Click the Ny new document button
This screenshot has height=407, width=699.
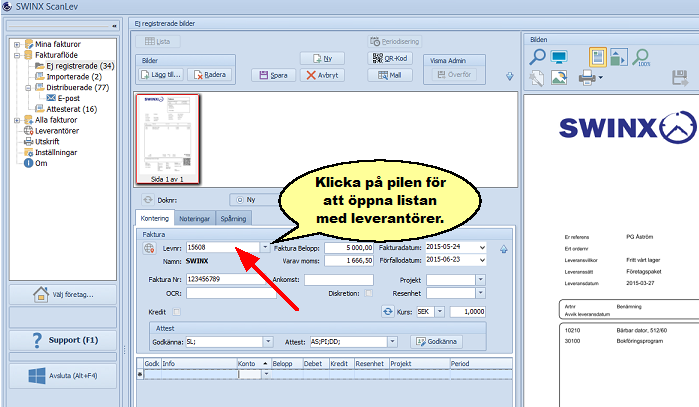(x=322, y=58)
